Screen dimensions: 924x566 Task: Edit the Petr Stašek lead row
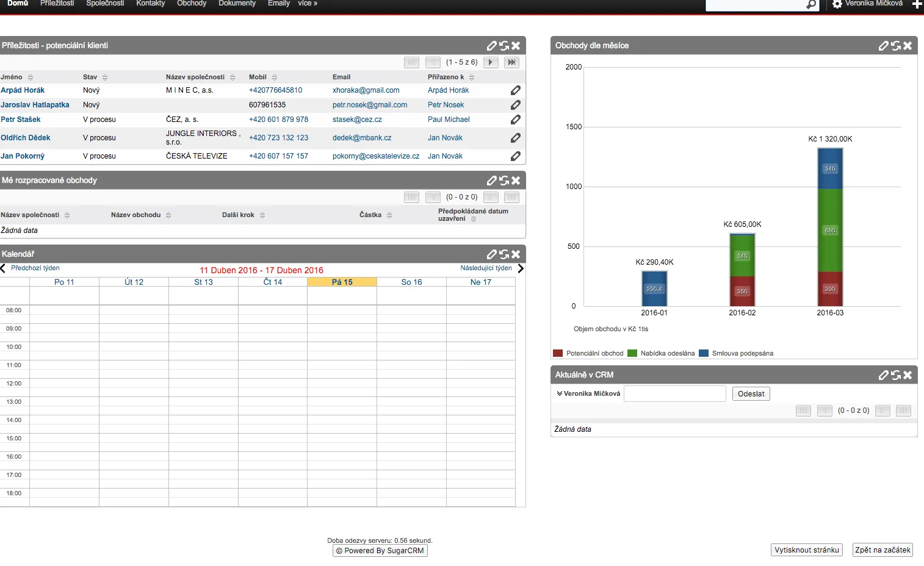click(x=516, y=120)
